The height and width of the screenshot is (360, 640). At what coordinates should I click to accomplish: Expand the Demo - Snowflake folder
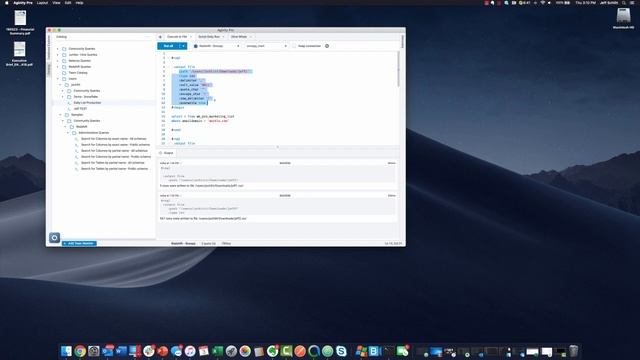[63, 97]
